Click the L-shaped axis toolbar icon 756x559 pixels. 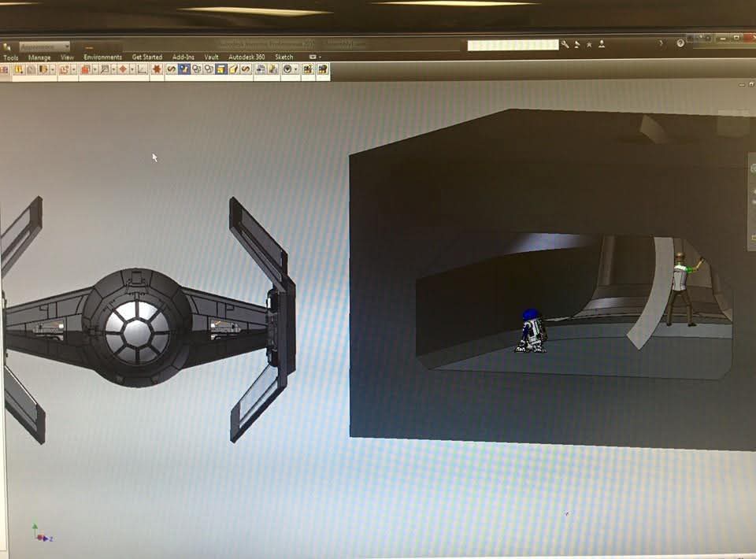coord(142,70)
